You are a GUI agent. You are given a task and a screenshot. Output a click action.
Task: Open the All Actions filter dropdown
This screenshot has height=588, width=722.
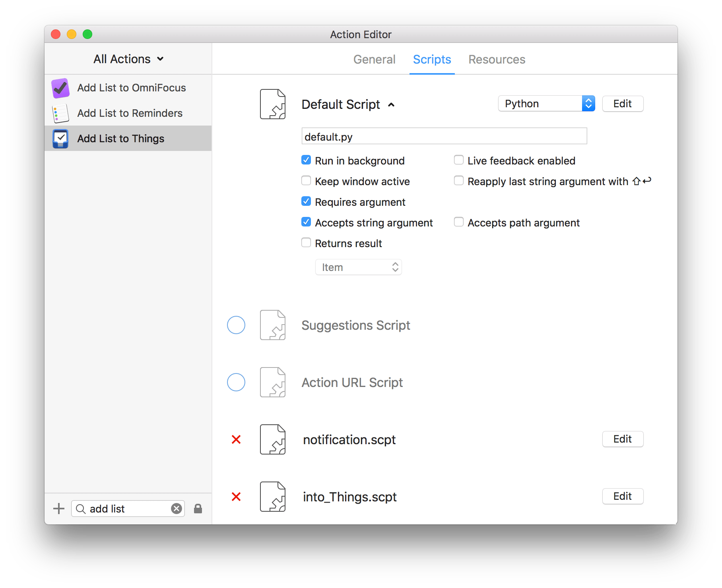[128, 59]
